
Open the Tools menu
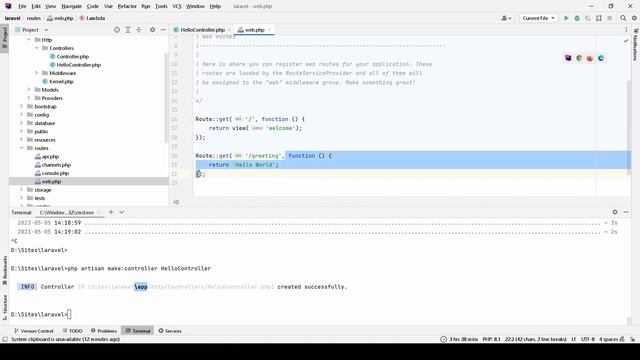(161, 6)
